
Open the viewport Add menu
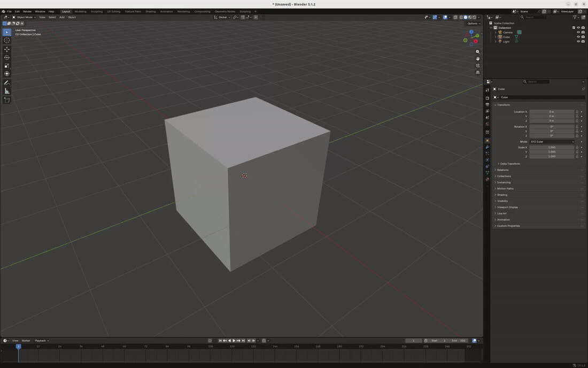(x=62, y=17)
